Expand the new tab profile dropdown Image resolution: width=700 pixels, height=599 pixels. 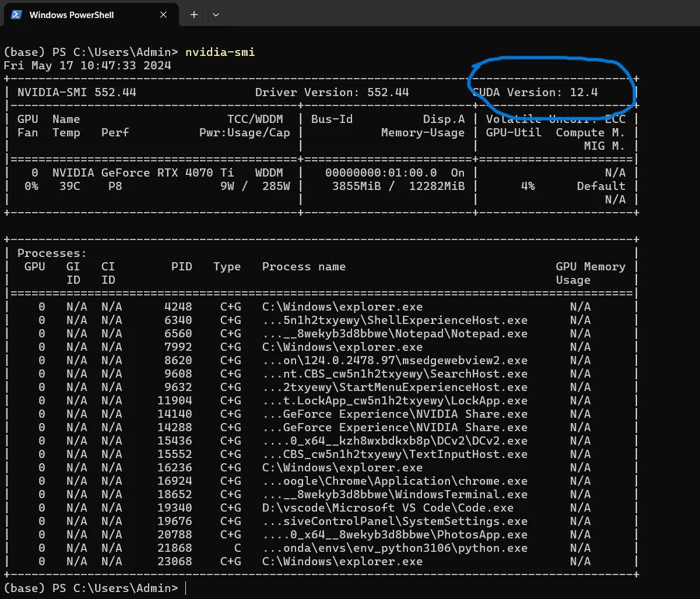[216, 15]
